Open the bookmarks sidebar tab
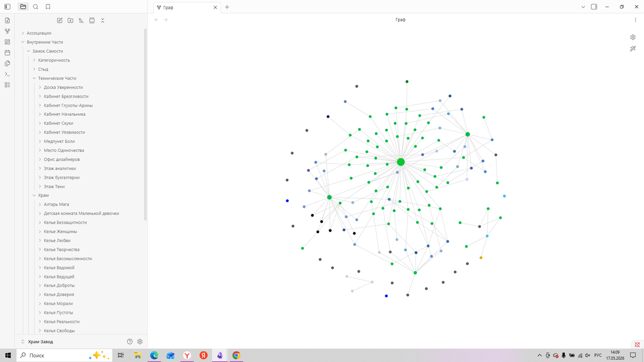The height and width of the screenshot is (362, 644). pos(48,7)
